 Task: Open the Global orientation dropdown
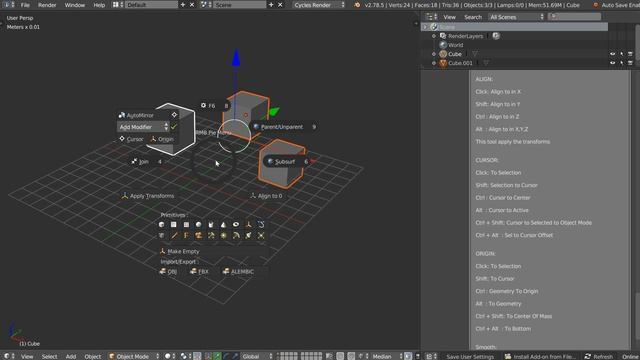click(256, 356)
